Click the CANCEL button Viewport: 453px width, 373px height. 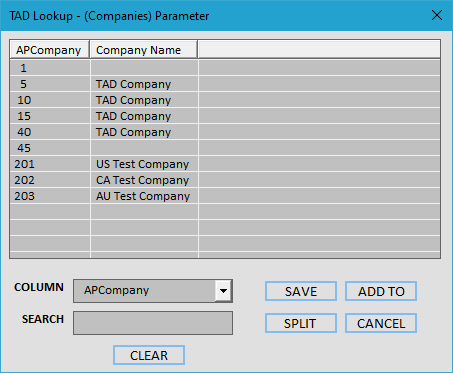click(381, 323)
